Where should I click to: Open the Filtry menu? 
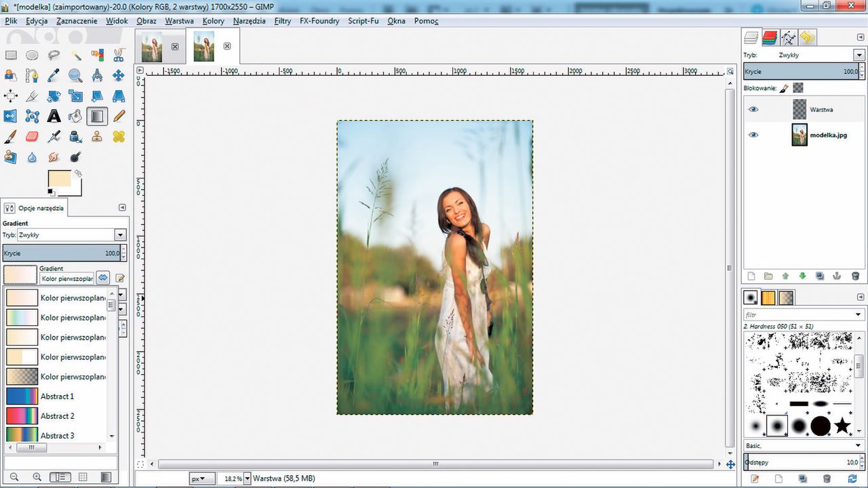(x=283, y=21)
